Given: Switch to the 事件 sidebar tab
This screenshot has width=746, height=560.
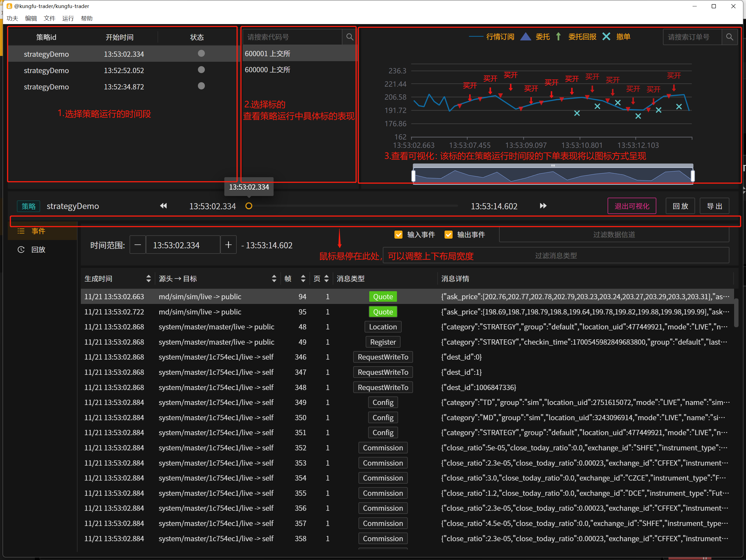Looking at the screenshot, I should tap(43, 231).
